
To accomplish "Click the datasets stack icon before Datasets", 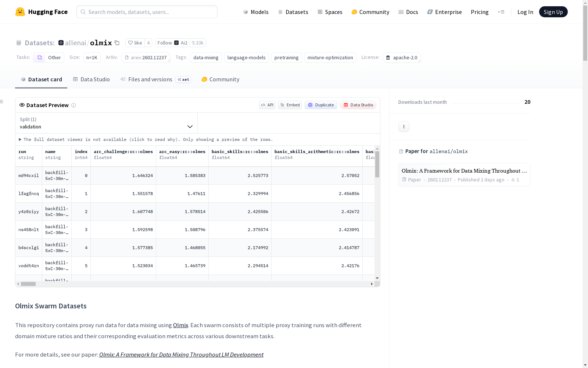I will pos(19,43).
